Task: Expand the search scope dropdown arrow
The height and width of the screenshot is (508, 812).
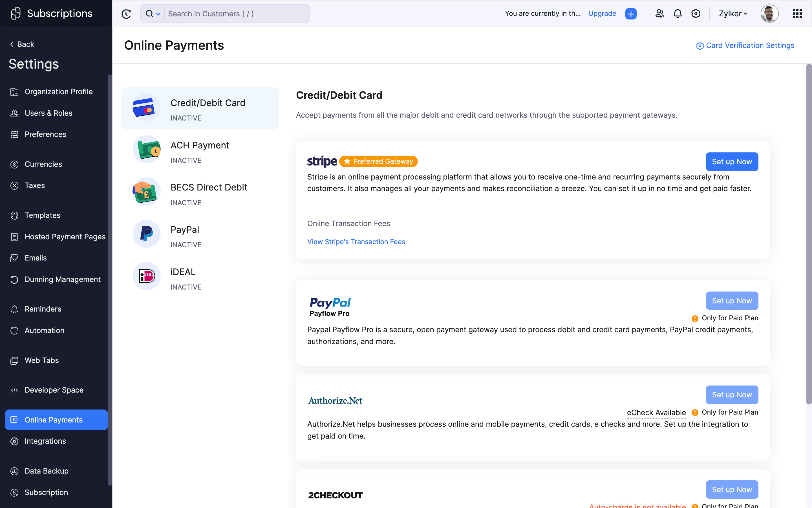Action: (158, 14)
